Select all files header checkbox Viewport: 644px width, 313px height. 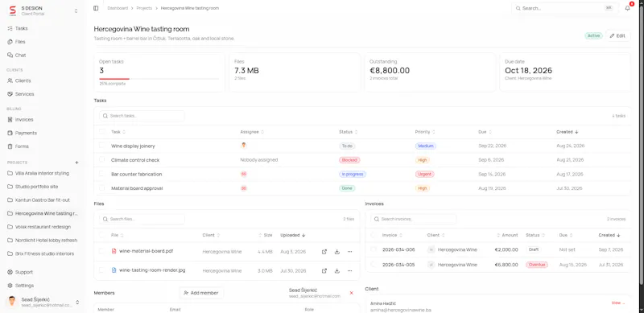pyautogui.click(x=102, y=235)
